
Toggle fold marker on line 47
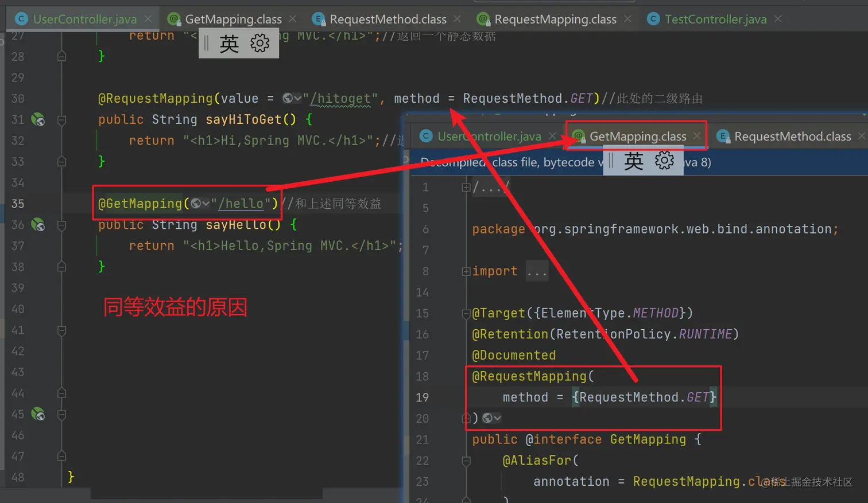point(62,456)
